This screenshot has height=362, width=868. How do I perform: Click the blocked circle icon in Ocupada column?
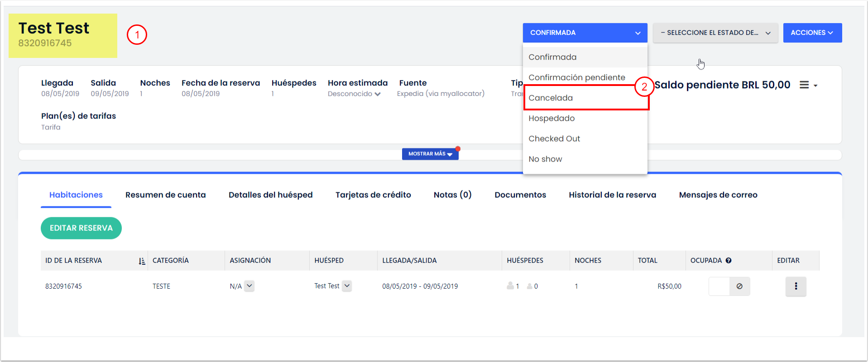(739, 286)
